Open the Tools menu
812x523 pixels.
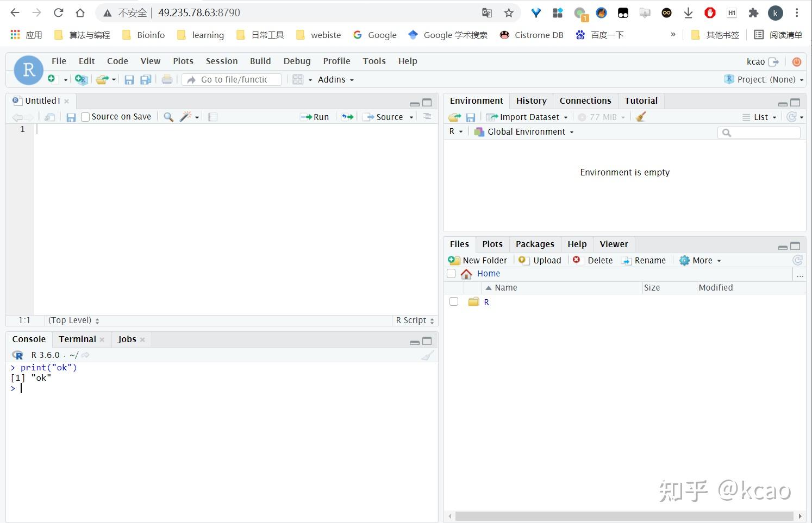374,61
